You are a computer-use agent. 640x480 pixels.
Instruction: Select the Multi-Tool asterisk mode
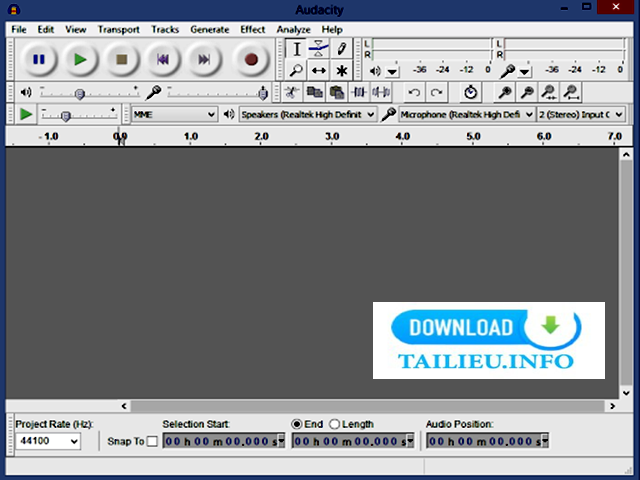pyautogui.click(x=341, y=70)
